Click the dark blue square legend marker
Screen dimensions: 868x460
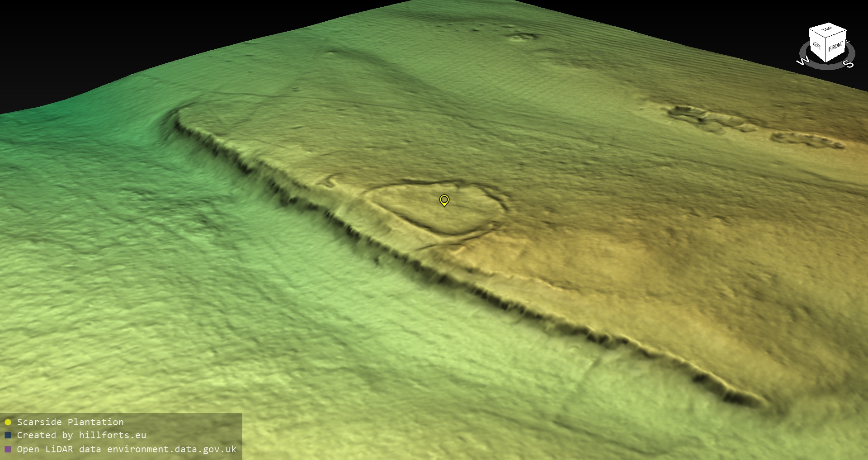[x=8, y=436]
